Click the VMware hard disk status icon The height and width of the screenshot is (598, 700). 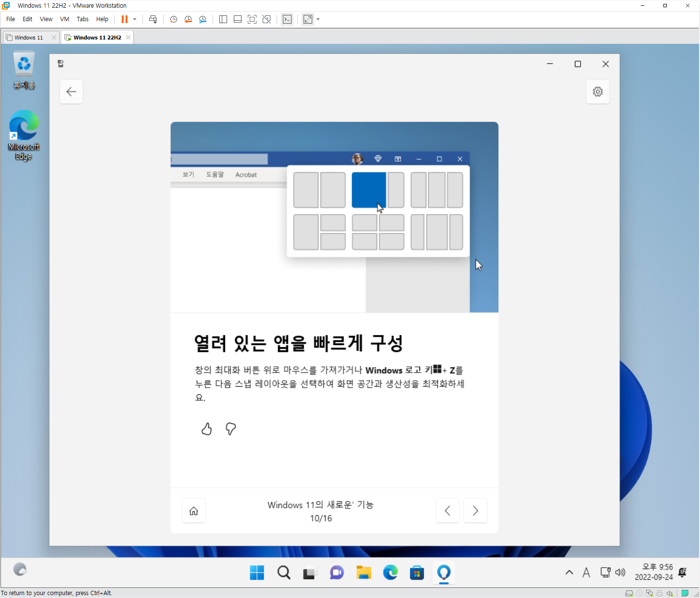629,593
